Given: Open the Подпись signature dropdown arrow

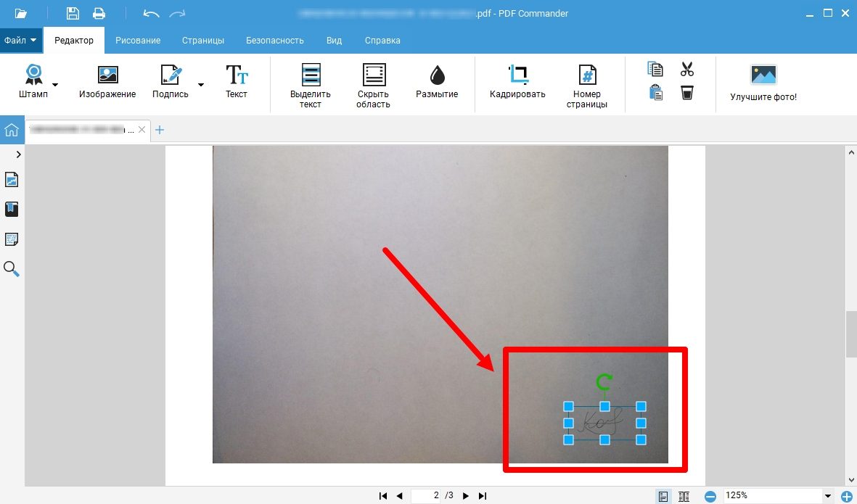Looking at the screenshot, I should (x=201, y=84).
